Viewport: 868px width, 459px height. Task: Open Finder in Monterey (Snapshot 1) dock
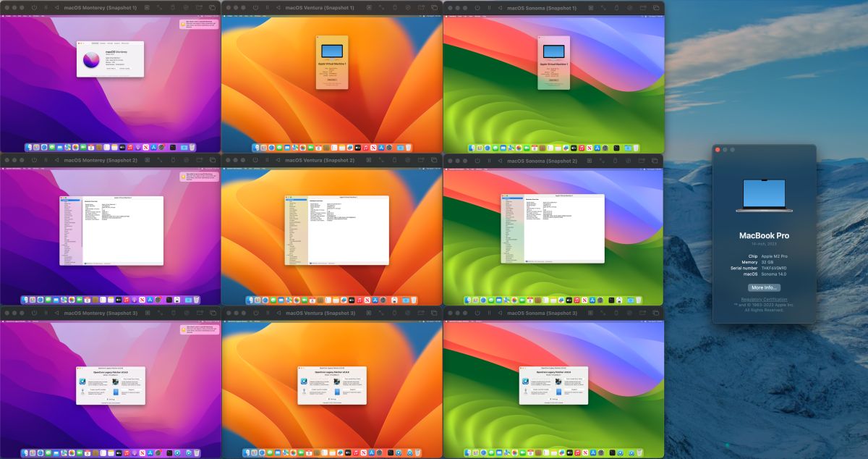[30, 147]
